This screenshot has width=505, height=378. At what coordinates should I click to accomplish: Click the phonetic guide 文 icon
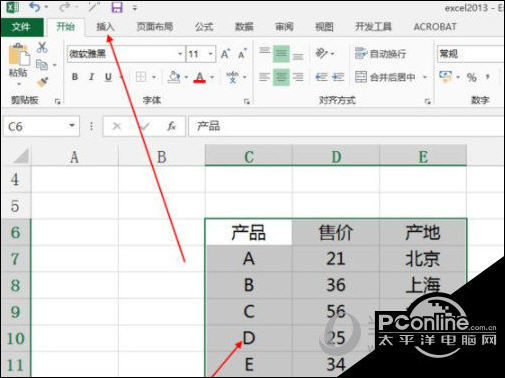pyautogui.click(x=233, y=77)
